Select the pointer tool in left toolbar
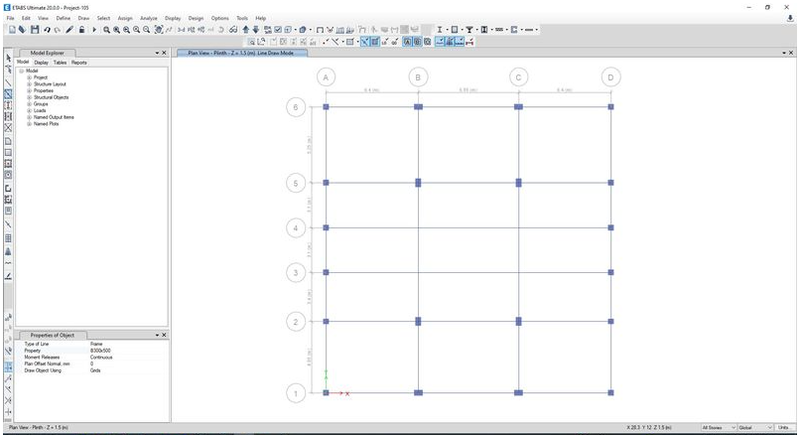Viewport: 800px width, 435px height. pos(8,58)
